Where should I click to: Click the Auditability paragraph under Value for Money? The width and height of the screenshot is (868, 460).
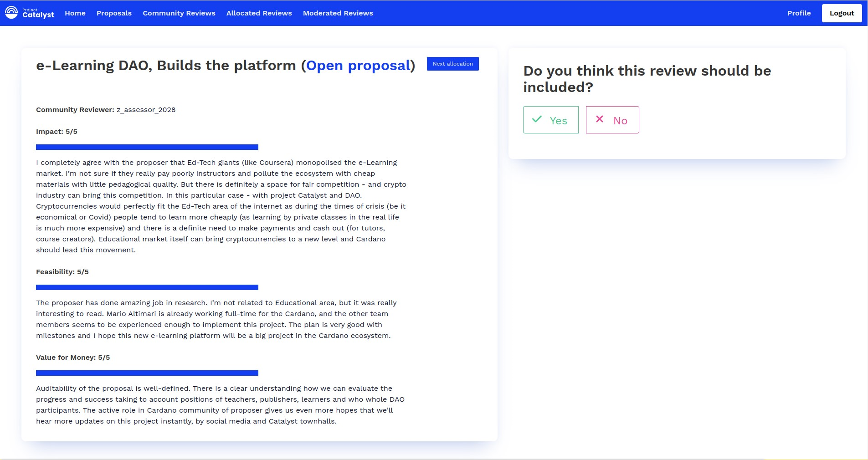(220, 405)
